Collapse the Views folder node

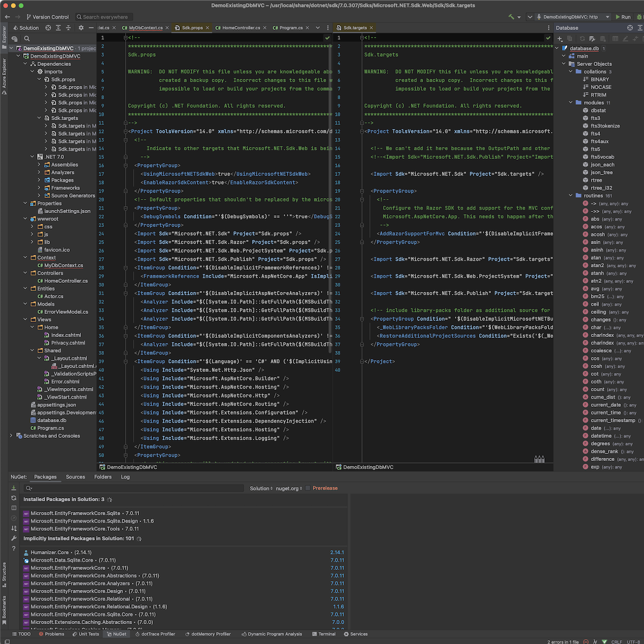(25, 319)
